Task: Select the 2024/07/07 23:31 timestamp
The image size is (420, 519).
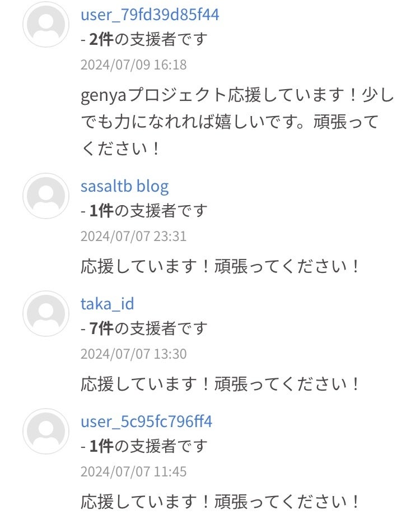Action: click(x=133, y=236)
